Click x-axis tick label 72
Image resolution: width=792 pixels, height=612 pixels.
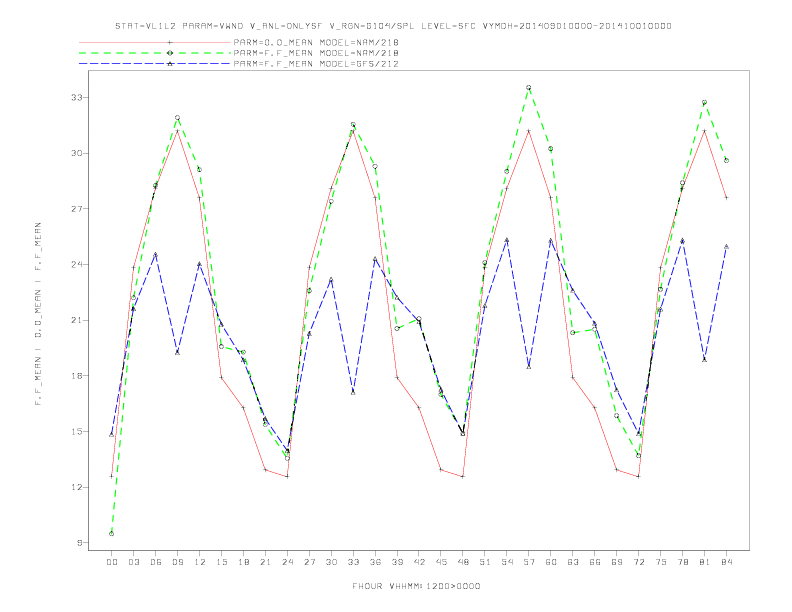coord(638,562)
